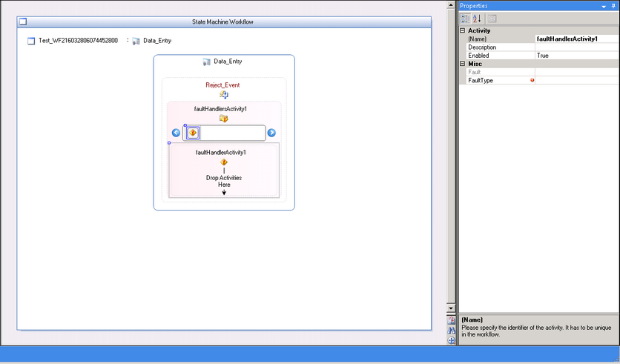Screen dimensions: 620x364
Task: Pin the Properties panel with pushpin
Action: (x=613, y=6)
